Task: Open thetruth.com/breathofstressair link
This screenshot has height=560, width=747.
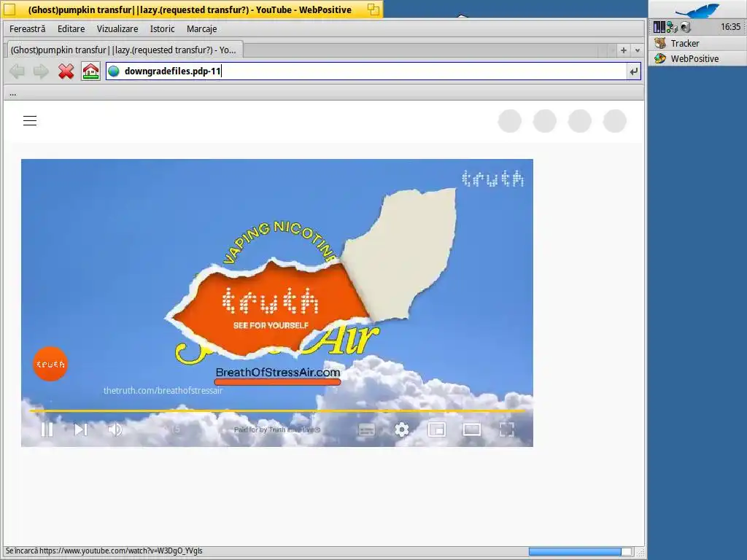Action: click(x=163, y=391)
